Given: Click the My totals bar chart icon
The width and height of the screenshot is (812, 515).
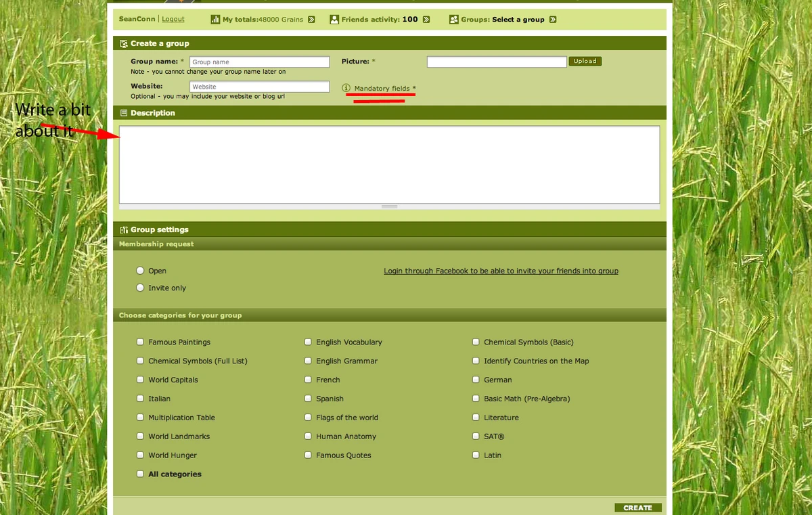Looking at the screenshot, I should [x=214, y=19].
